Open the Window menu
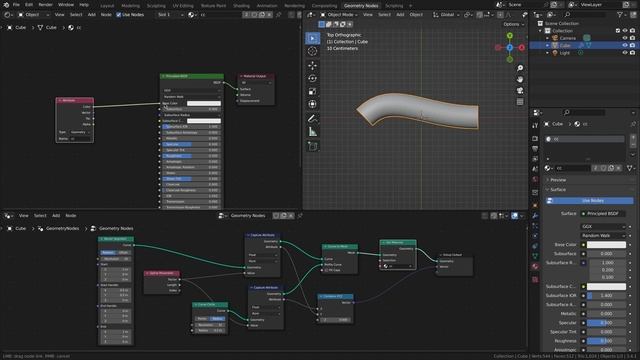 pos(66,5)
